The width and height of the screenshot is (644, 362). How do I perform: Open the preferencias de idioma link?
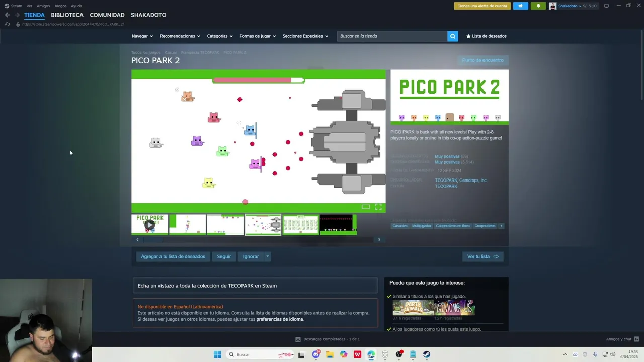tap(280, 319)
